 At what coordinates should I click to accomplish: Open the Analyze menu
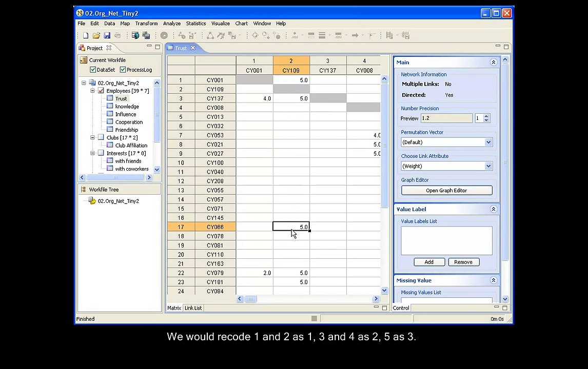172,23
